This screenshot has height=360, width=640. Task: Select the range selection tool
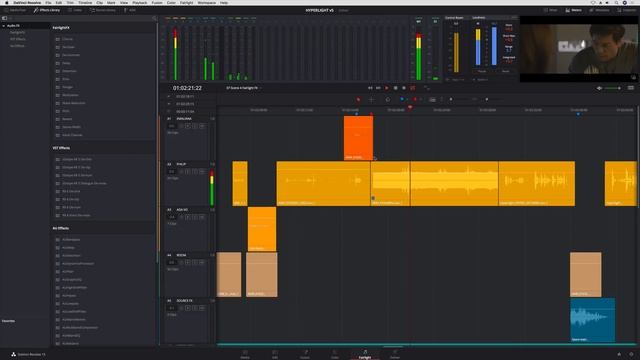click(371, 100)
